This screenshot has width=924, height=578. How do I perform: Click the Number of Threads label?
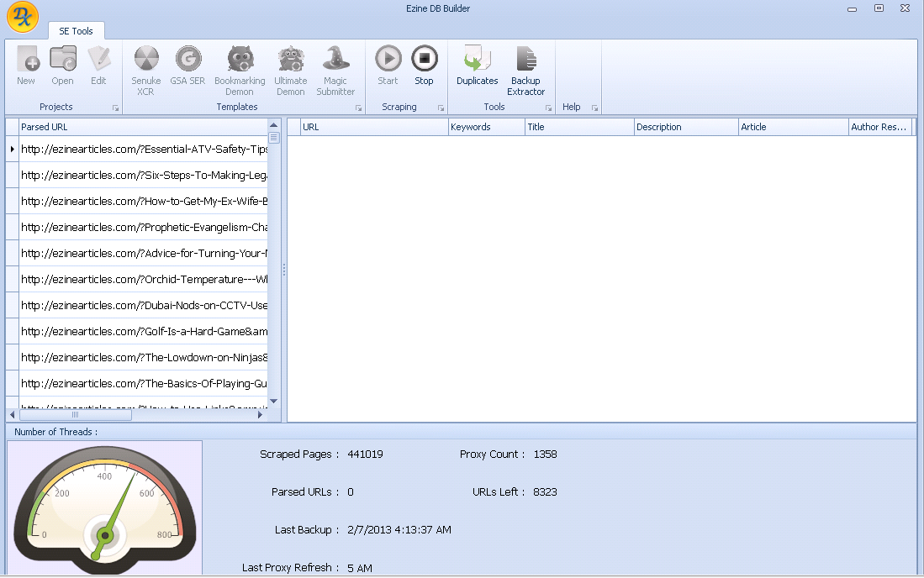[x=56, y=432]
